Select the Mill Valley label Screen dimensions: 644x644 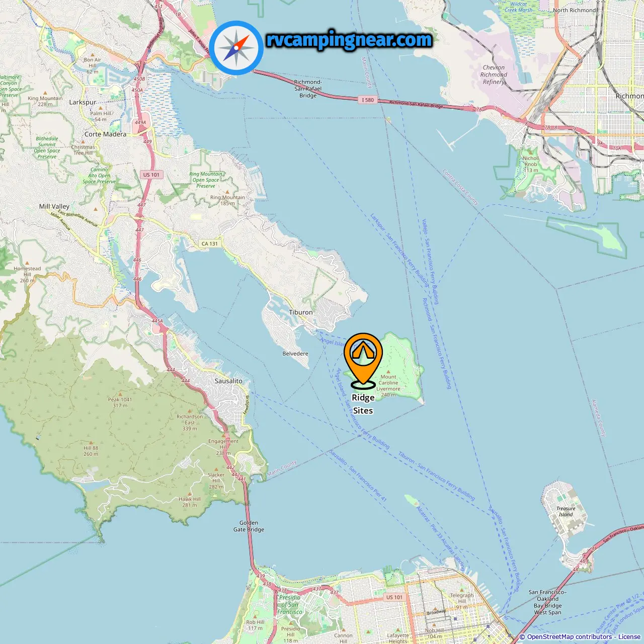click(x=54, y=206)
